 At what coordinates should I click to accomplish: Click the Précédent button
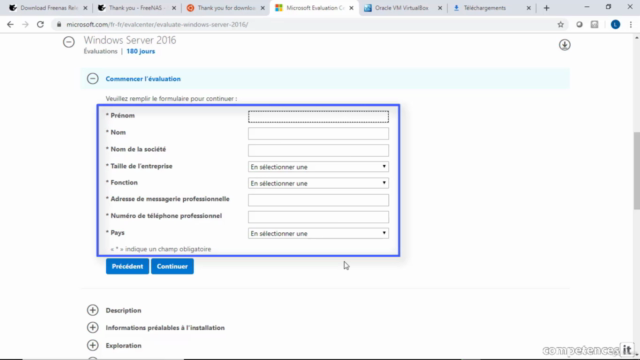[x=127, y=266]
